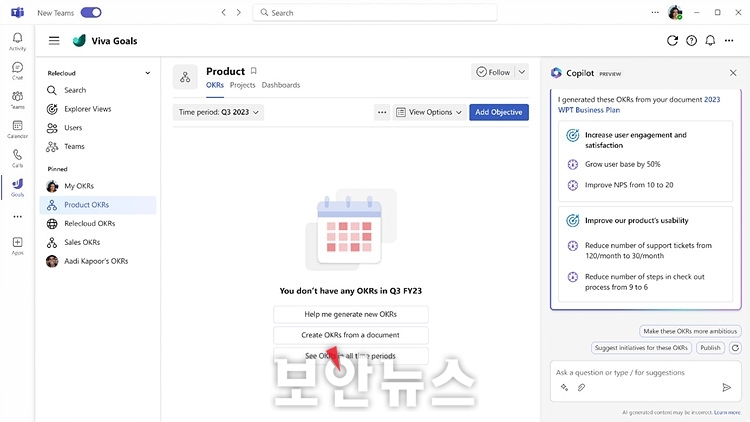Click Make these OKRs more ambitious

tap(690, 331)
